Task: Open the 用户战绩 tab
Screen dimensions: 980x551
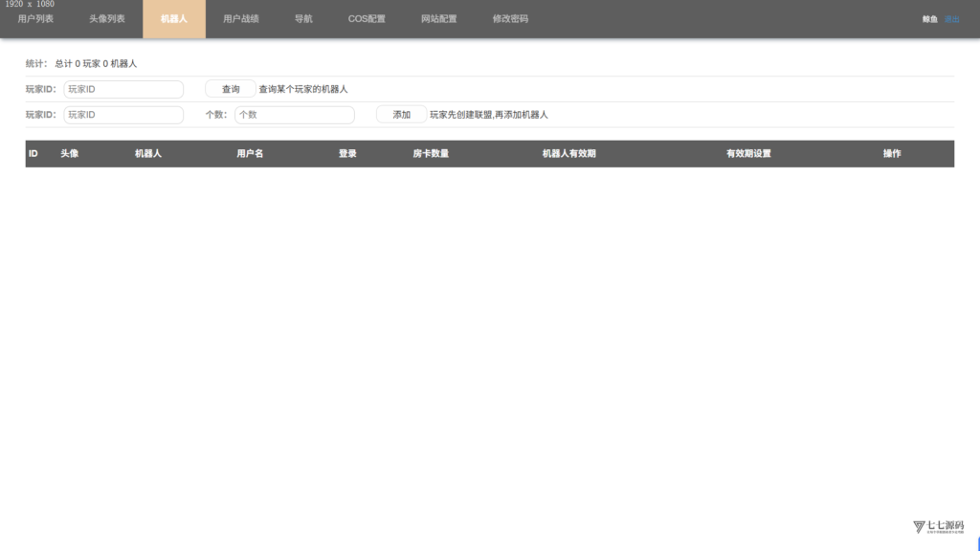Action: tap(240, 19)
